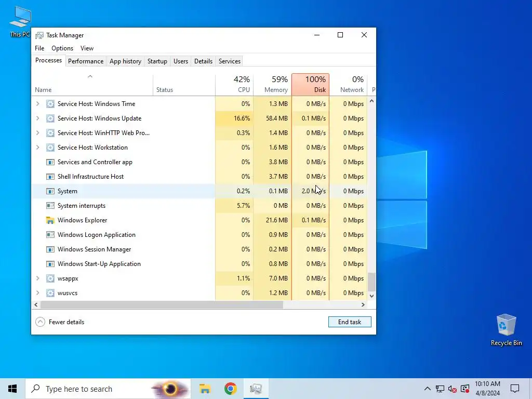
Task: Click the System interrupts icon
Action: (x=50, y=206)
